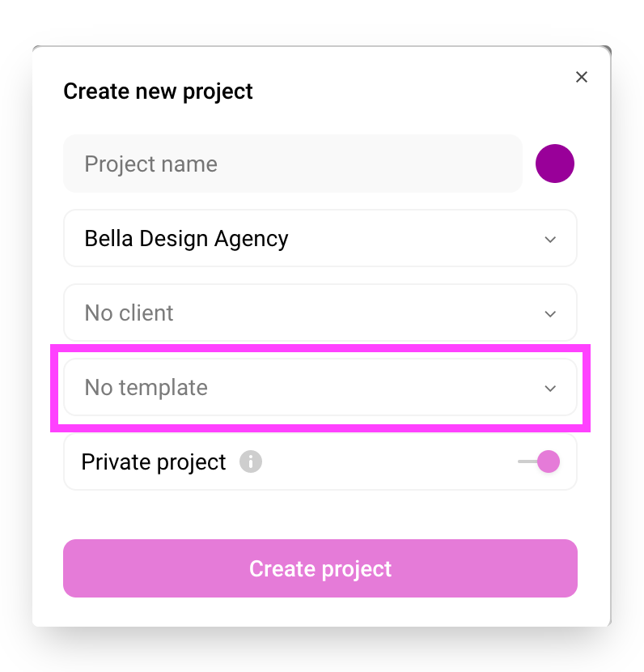Expand the No template dropdown
Viewport: 644px width, 672px height.
[320, 388]
